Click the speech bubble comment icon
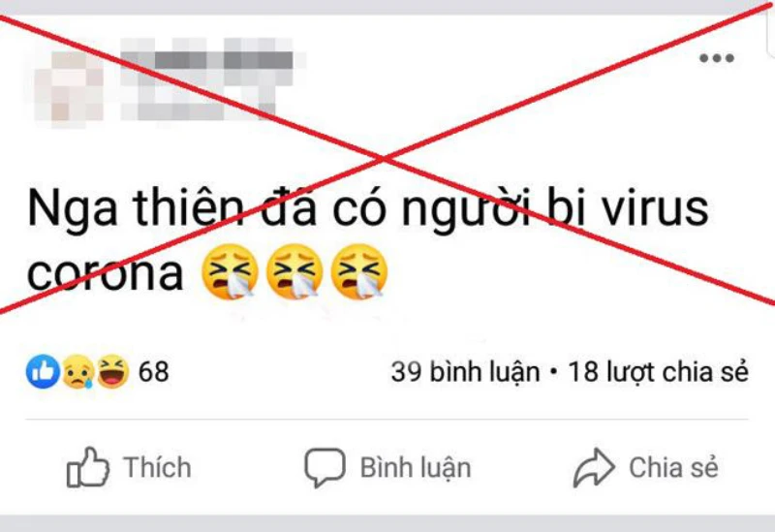775x532 pixels. click(x=325, y=468)
